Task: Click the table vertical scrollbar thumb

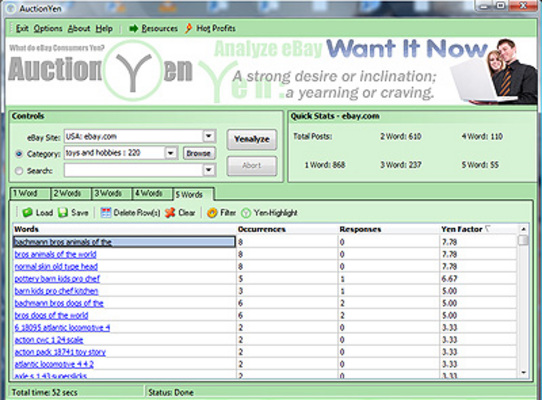Action: (523, 240)
